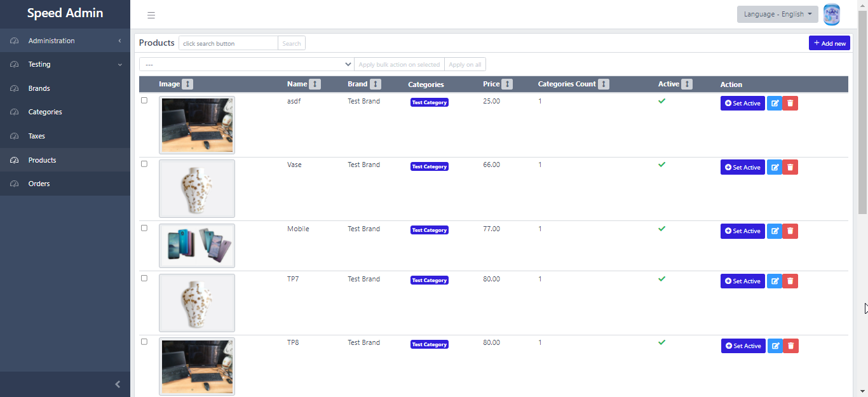Click the user avatar in the top right

[x=831, y=15]
